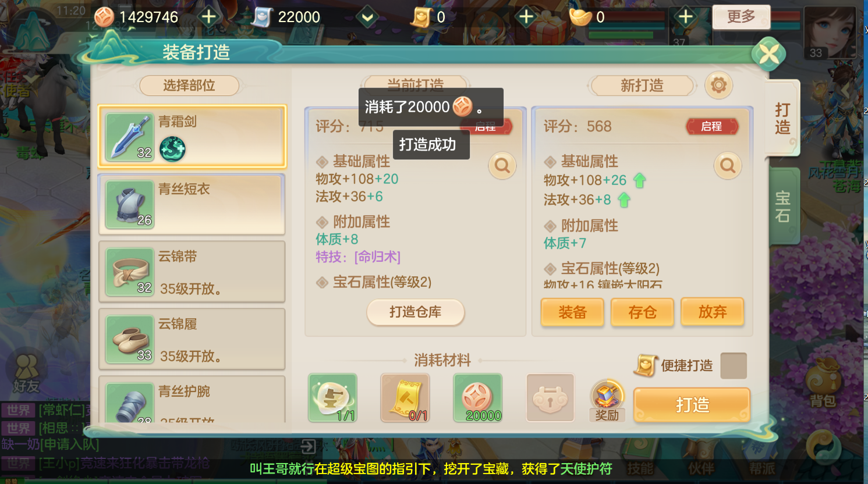Screen dimensions: 868x484
Task: Switch to the 宝石 tab
Action: click(x=784, y=207)
